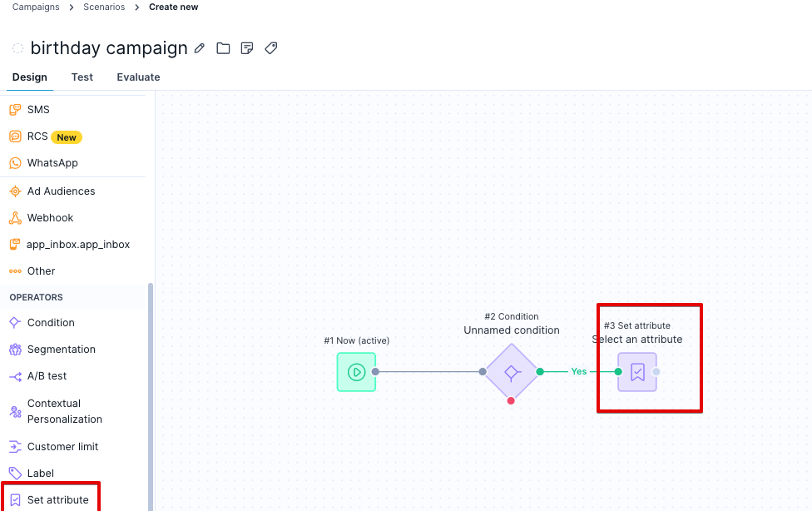Click the Customer limit label text
This screenshot has width=812, height=511.
(x=62, y=447)
